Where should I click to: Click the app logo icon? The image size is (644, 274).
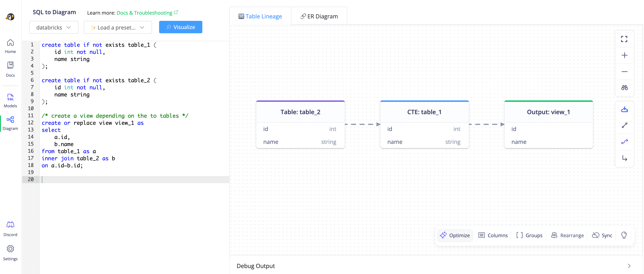10,17
